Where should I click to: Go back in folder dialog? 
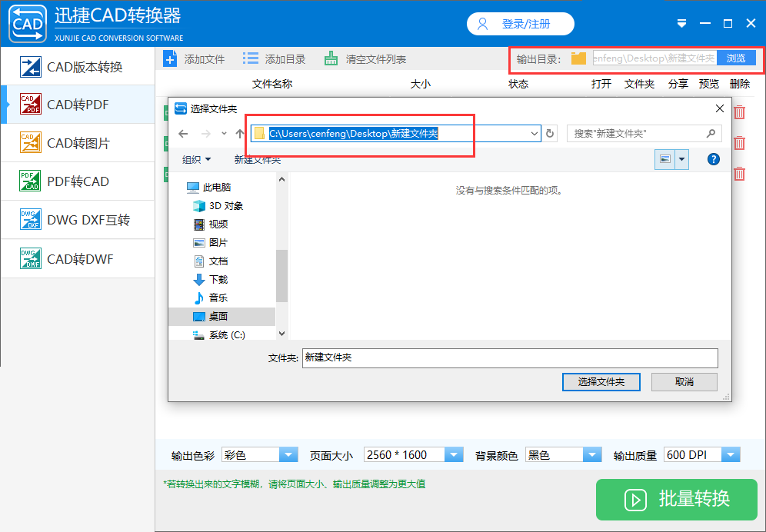(x=183, y=133)
